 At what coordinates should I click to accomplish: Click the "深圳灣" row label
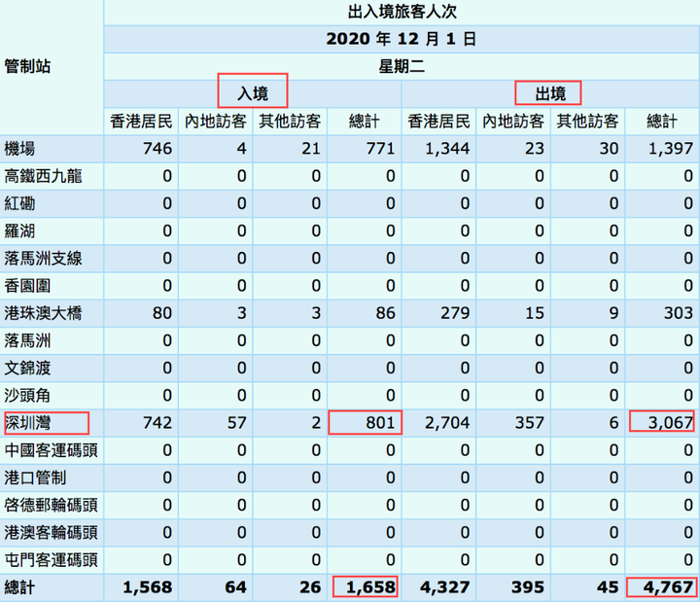27,423
